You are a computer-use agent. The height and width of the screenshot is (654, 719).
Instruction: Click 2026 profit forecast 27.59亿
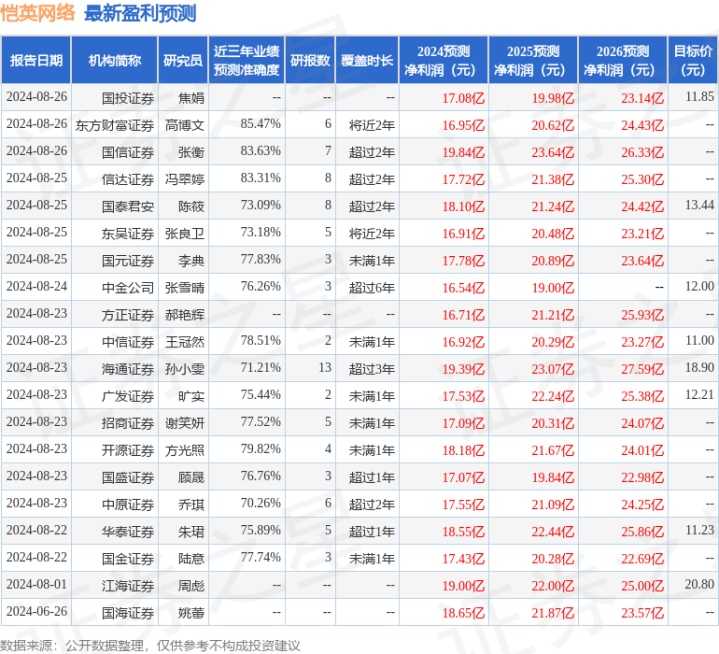coord(642,369)
